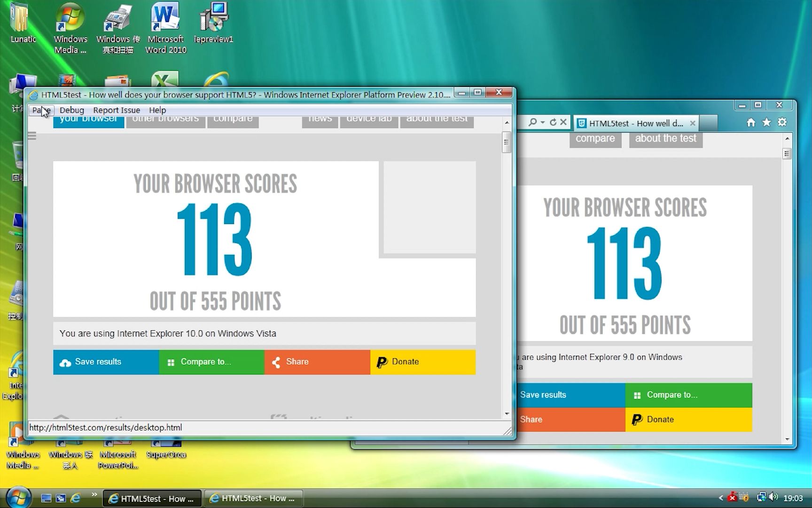812x508 pixels.
Task: Click the status bar URL html5test.com/results/desktop.html
Action: tap(106, 428)
